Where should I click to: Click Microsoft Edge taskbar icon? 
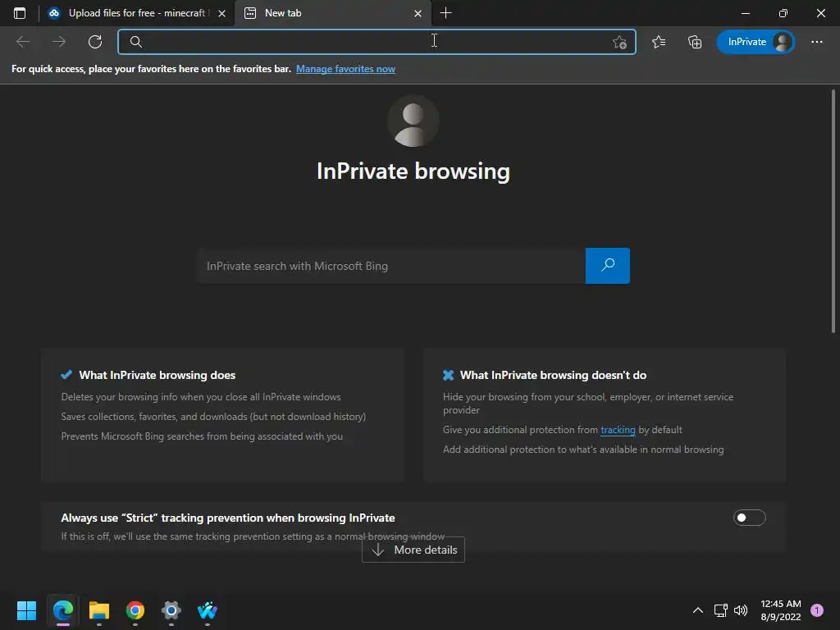point(62,610)
